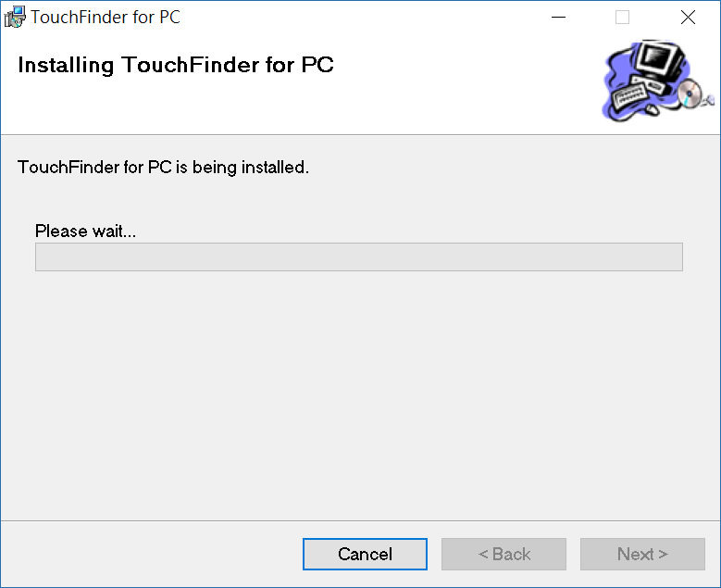Click the installation progress bar
The image size is (721, 588).
click(x=358, y=256)
